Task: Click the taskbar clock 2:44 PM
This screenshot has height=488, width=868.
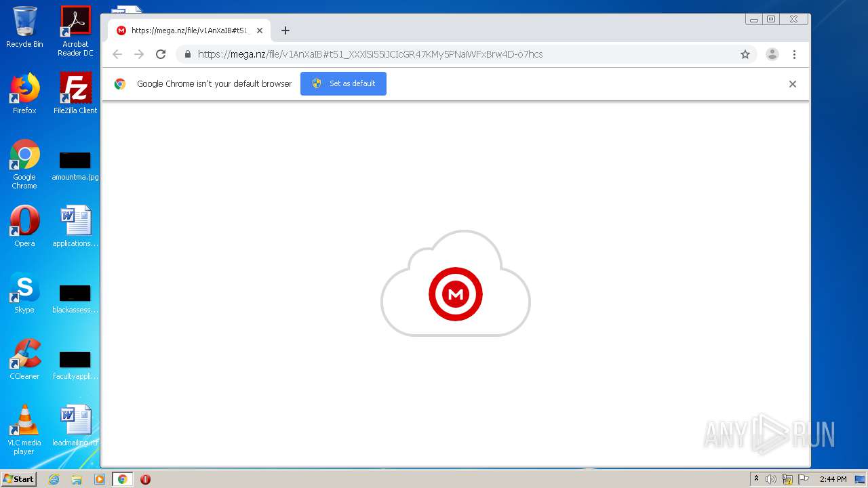Action: tap(833, 479)
